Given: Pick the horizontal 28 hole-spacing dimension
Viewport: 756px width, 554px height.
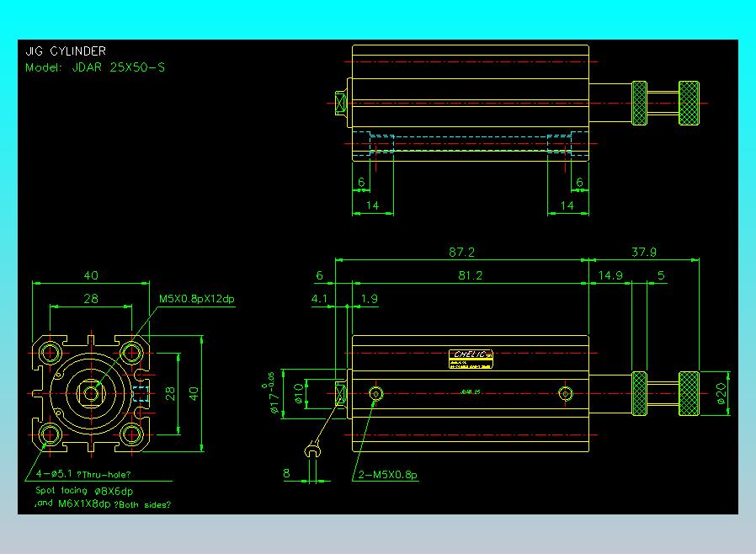Looking at the screenshot, I should (91, 299).
